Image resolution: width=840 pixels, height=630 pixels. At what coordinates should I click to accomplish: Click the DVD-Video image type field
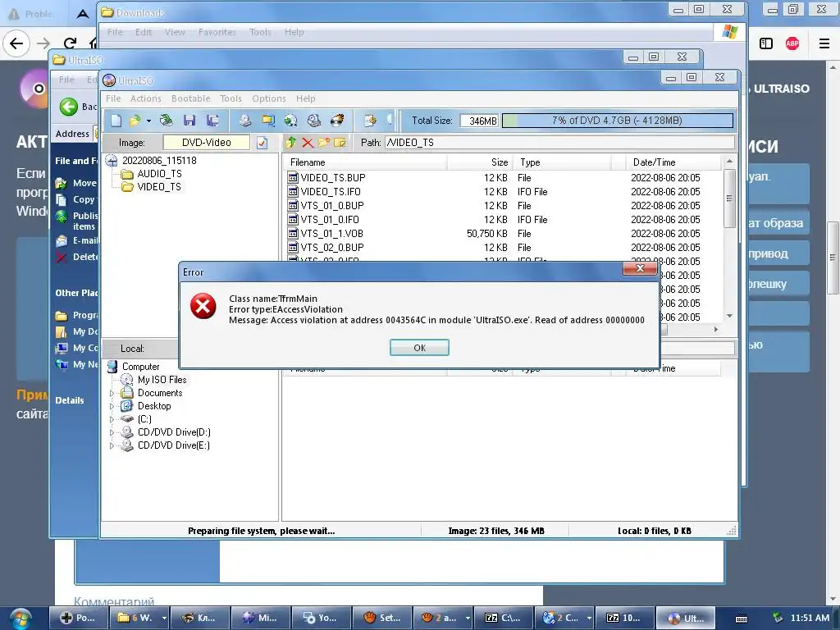(206, 143)
